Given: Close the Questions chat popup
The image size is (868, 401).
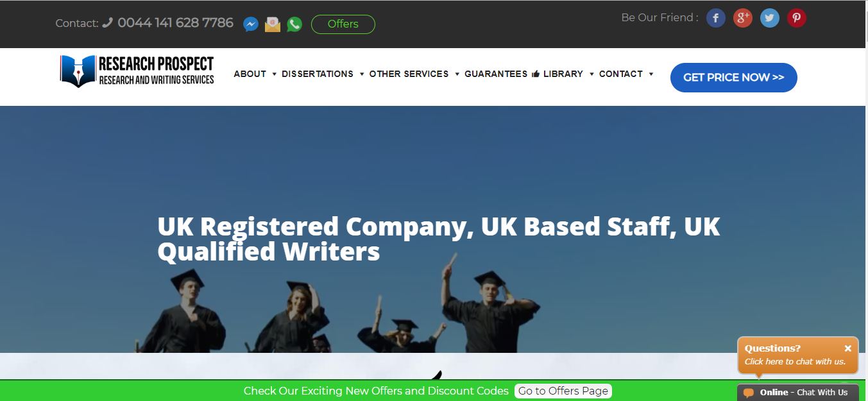Looking at the screenshot, I should click(847, 348).
